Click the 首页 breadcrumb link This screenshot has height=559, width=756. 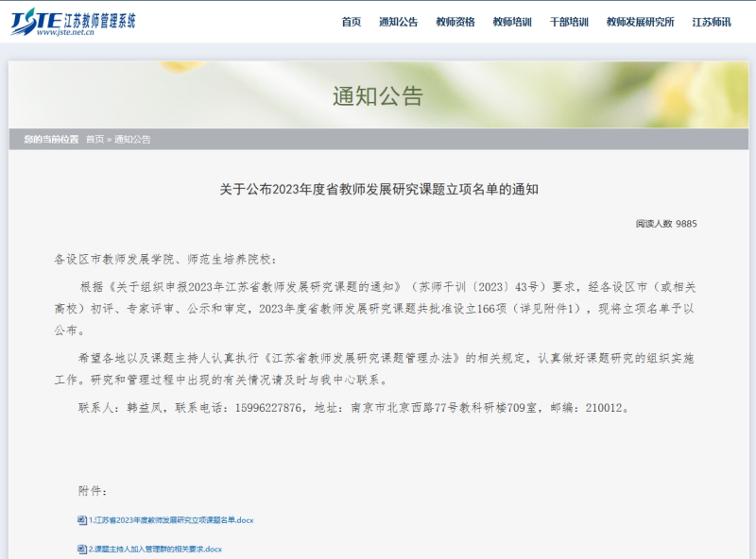point(95,139)
